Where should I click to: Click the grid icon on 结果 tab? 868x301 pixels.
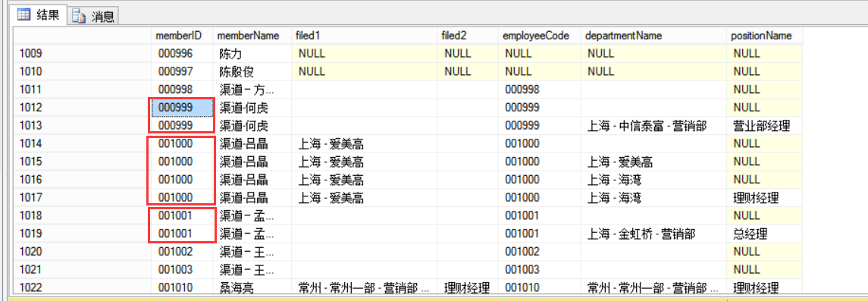pyautogui.click(x=24, y=15)
